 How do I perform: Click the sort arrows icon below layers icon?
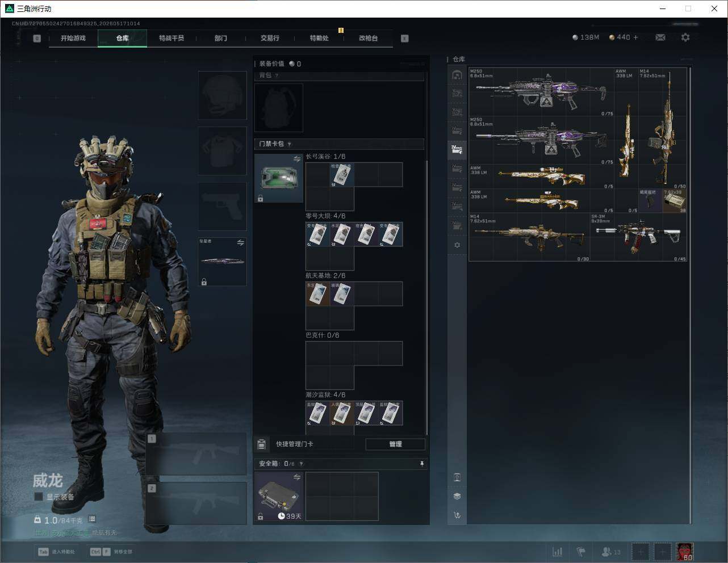coord(457,515)
